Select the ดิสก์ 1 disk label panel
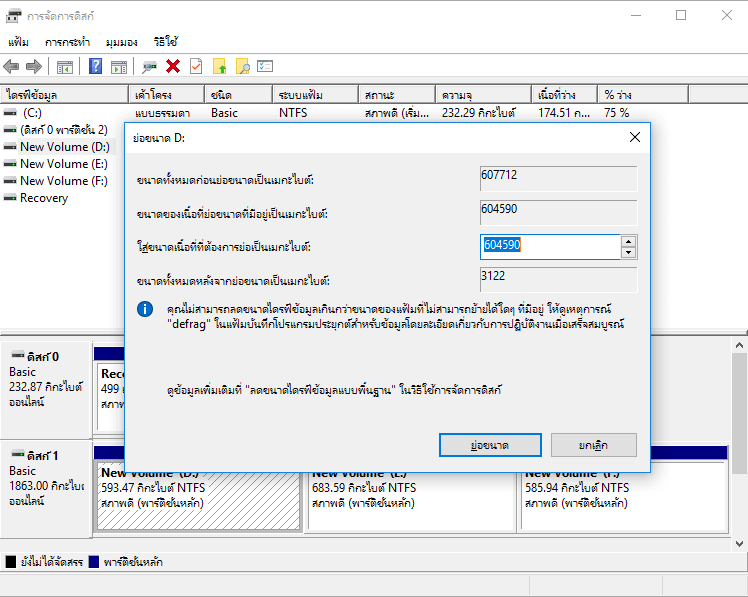 [46, 489]
